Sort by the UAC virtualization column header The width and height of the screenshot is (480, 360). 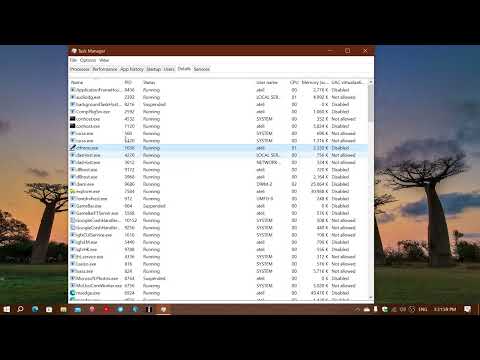pyautogui.click(x=349, y=82)
